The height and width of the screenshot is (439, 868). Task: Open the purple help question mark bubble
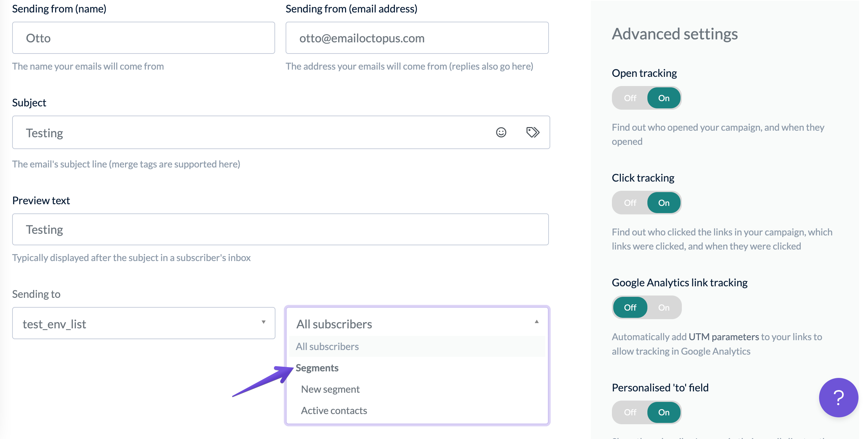pos(838,398)
